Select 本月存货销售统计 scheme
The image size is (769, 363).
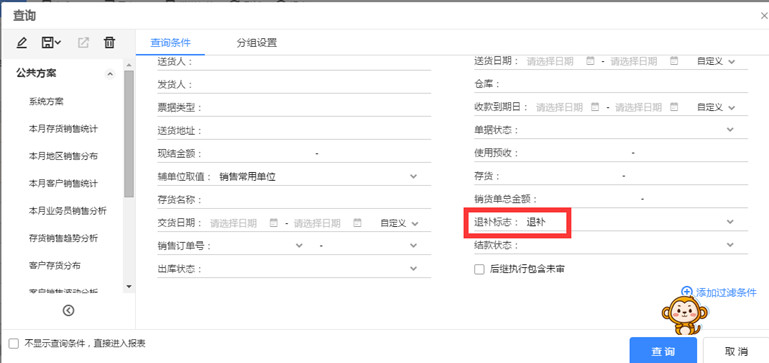coord(63,129)
